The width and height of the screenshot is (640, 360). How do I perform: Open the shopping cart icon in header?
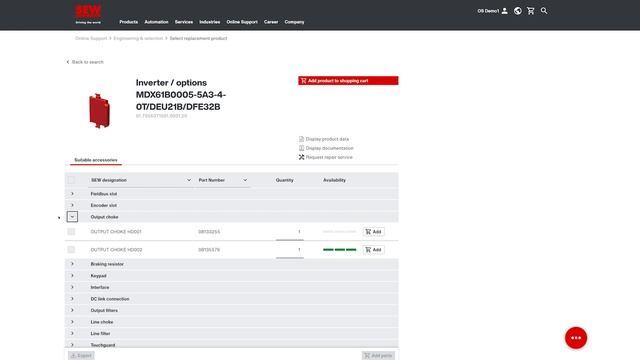tap(531, 11)
